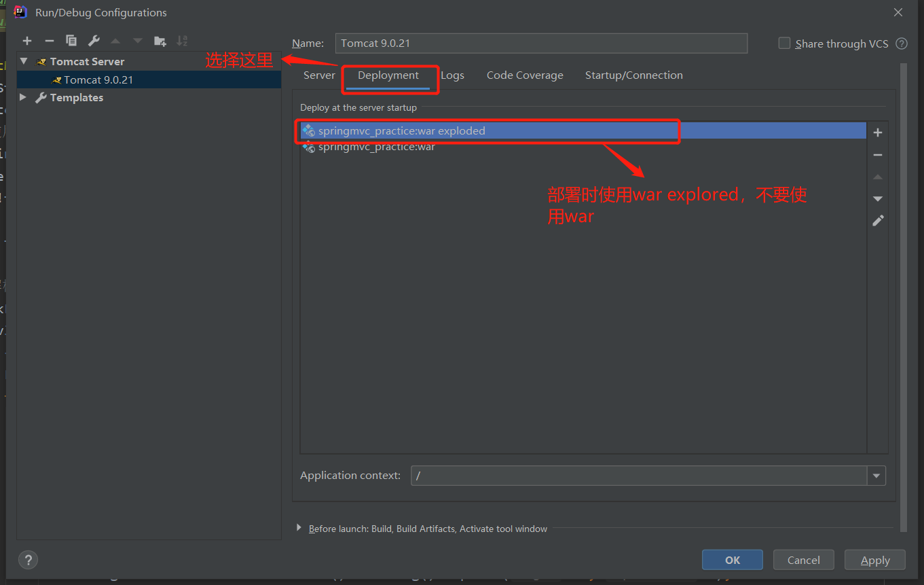The height and width of the screenshot is (585, 924).
Task: Add artifact to deployment list
Action: tap(878, 132)
